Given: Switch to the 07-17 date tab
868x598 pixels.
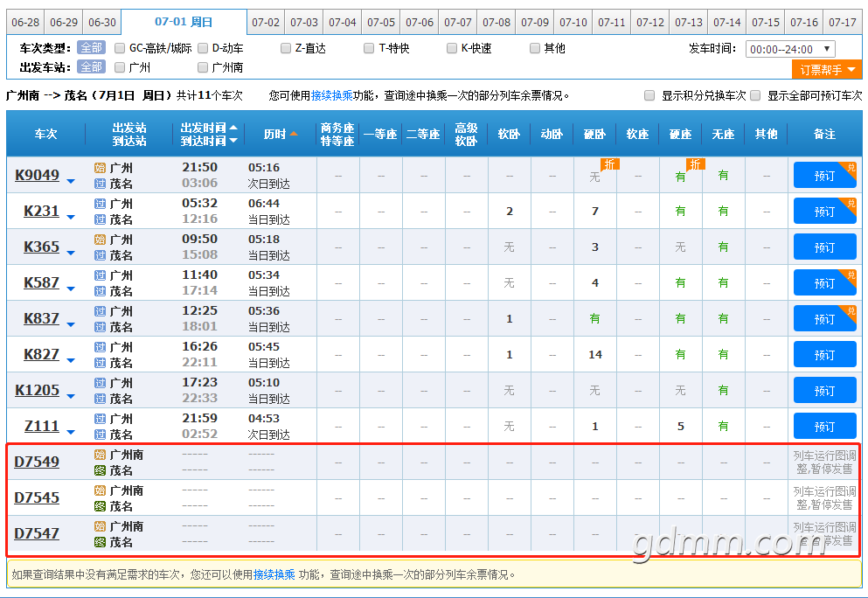Looking at the screenshot, I should [843, 23].
